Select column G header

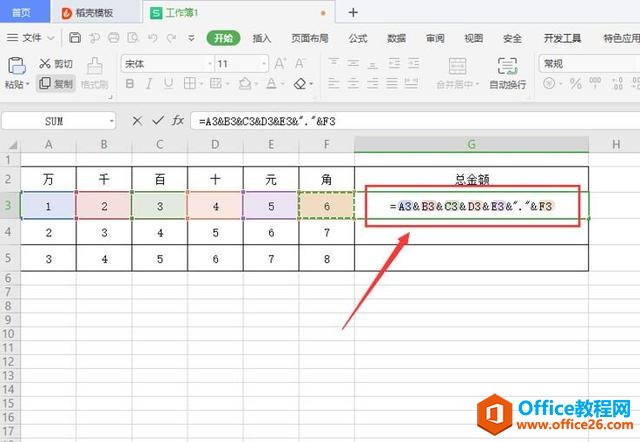471,144
